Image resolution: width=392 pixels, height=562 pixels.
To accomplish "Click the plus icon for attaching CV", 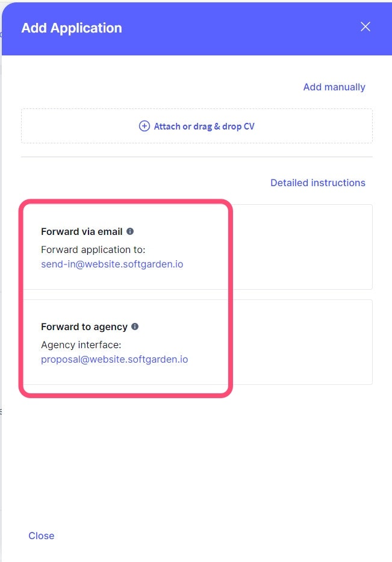I will pos(145,126).
